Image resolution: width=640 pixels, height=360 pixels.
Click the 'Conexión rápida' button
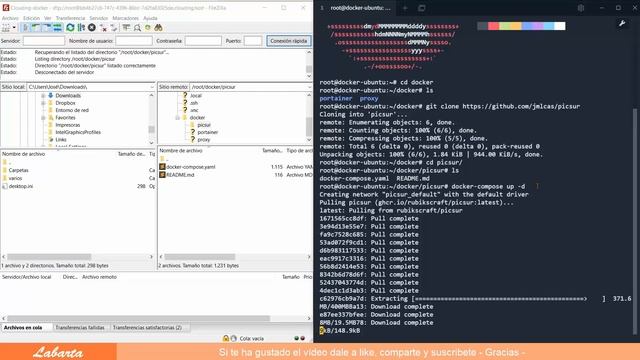pyautogui.click(x=289, y=41)
